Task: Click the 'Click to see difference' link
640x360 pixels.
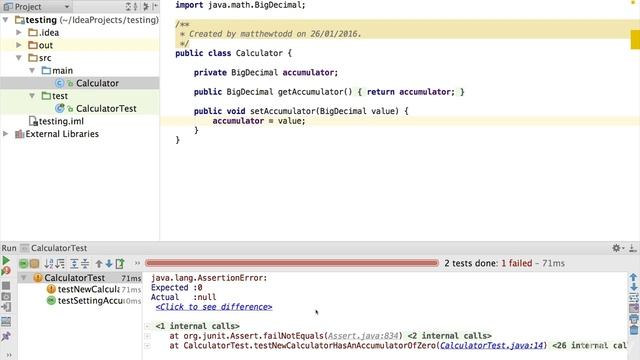Action: point(214,307)
